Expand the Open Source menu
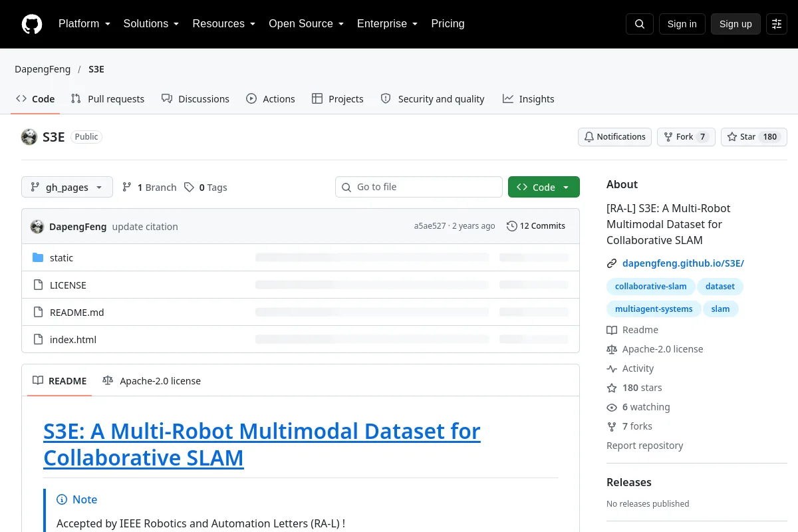Viewport: 798px width, 532px height. pyautogui.click(x=306, y=24)
